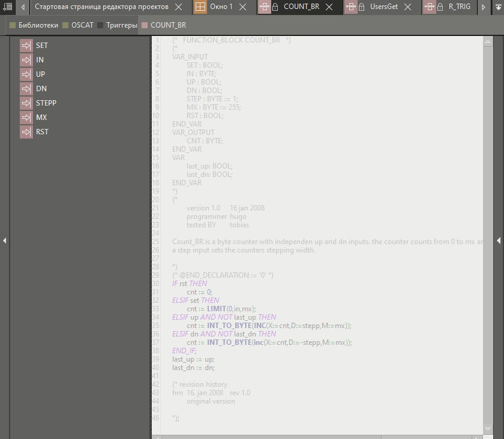Click the SET input variable icon

tap(26, 46)
